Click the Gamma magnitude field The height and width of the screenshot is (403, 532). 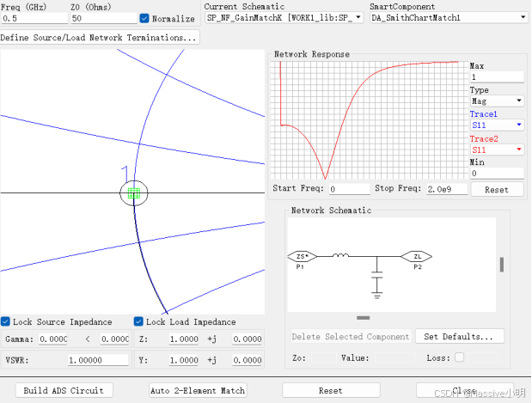click(53, 339)
